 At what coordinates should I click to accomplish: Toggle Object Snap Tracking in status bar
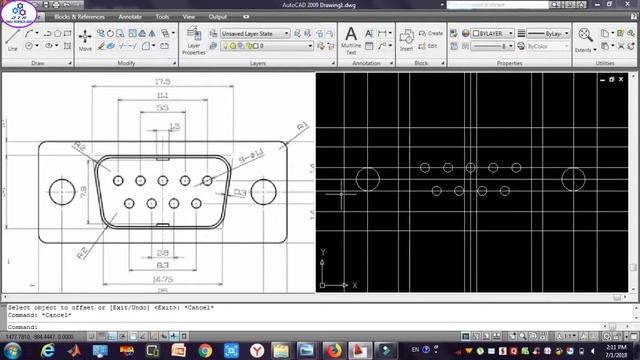(x=143, y=336)
